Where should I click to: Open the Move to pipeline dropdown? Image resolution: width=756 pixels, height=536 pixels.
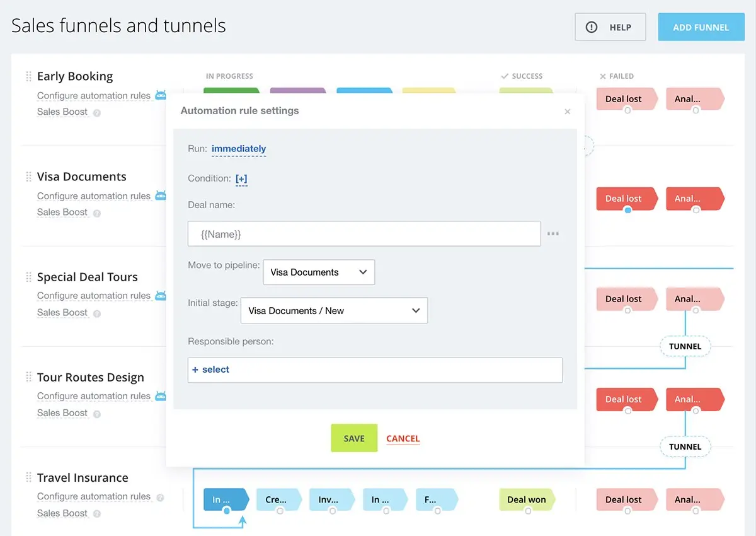[318, 272]
